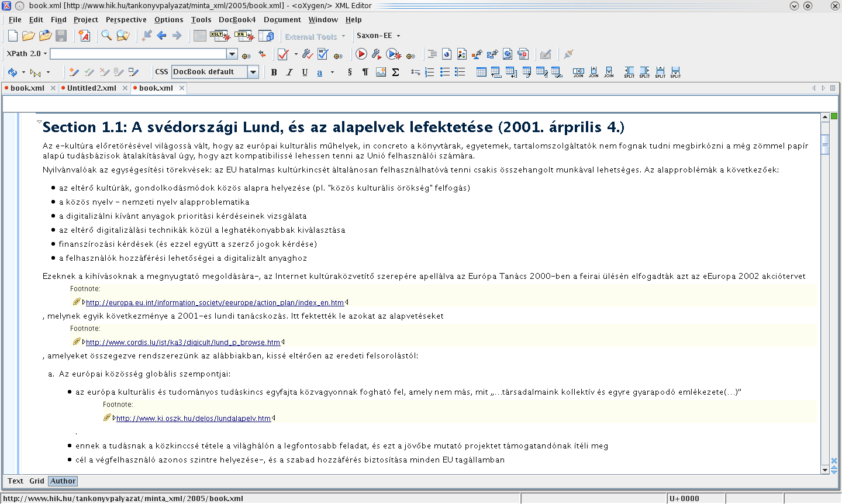Screen dimensions: 842x504
Task: Toggle Bold formatting
Action: point(274,73)
